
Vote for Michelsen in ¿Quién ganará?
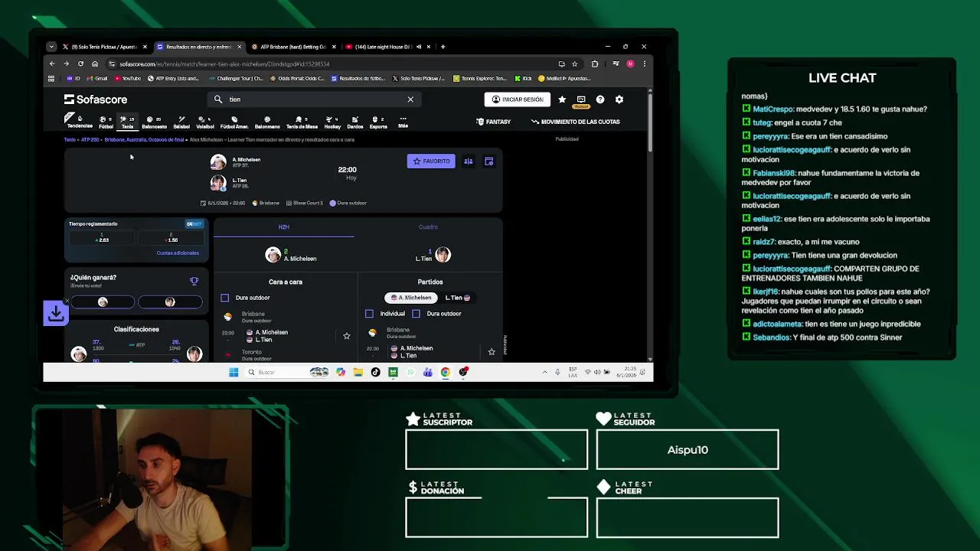click(103, 302)
